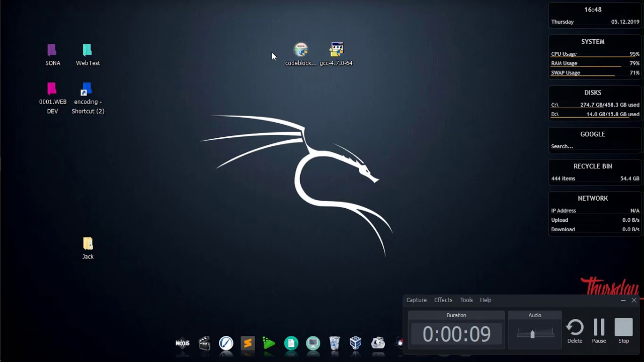Launch the clapperboard video app in dock
Screen dimensions: 644x362
[204, 343]
